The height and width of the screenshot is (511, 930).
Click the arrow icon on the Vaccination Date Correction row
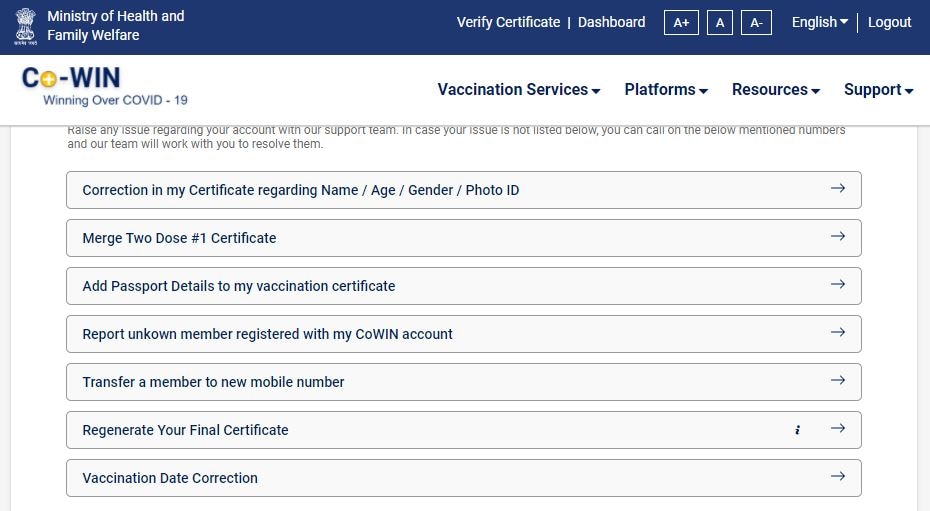tap(837, 477)
